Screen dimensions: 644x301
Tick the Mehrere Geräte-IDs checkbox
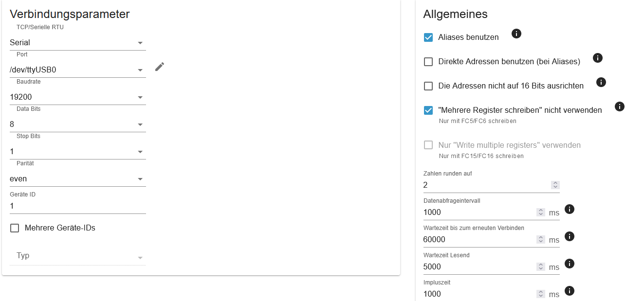15,228
